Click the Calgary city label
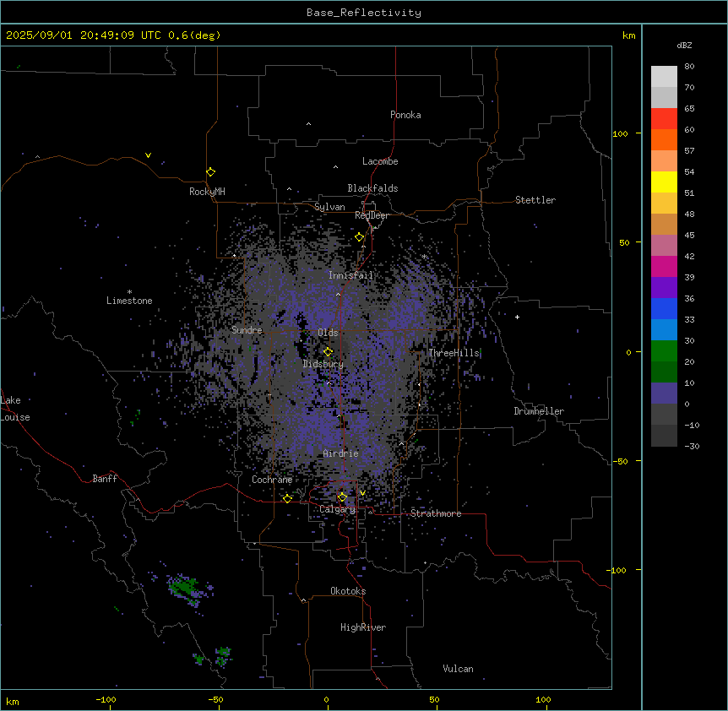Screen dimensions: 728x711 tap(337, 509)
